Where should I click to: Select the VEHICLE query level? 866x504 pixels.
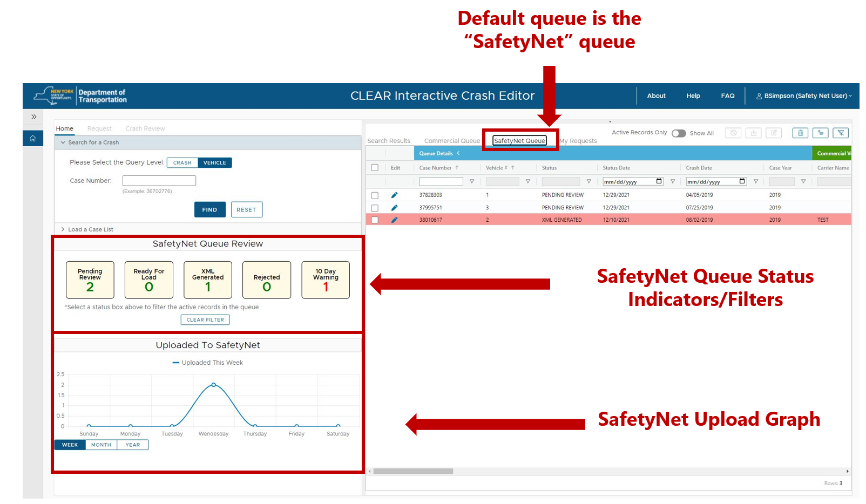(215, 162)
